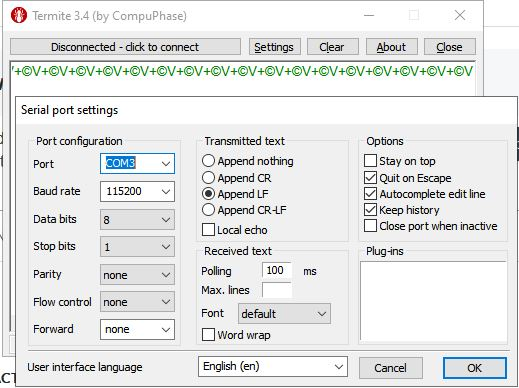
Task: Expand the Data bits dropdown
Action: tap(137, 220)
